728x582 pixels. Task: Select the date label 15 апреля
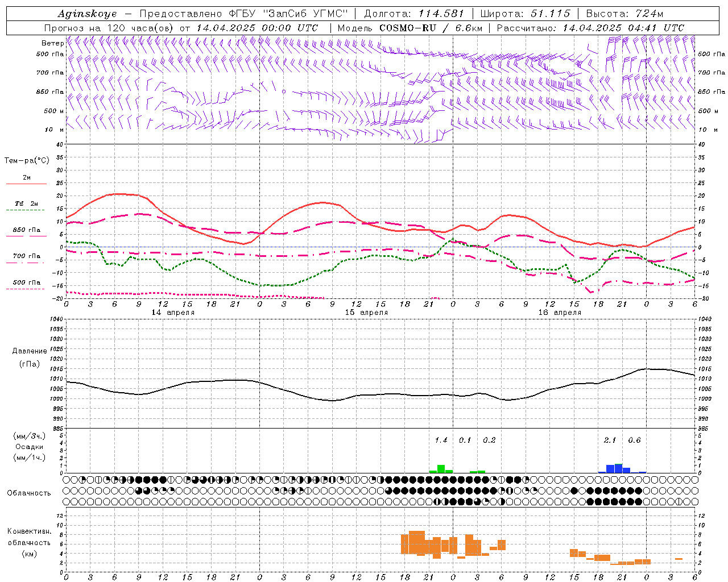pyautogui.click(x=366, y=313)
